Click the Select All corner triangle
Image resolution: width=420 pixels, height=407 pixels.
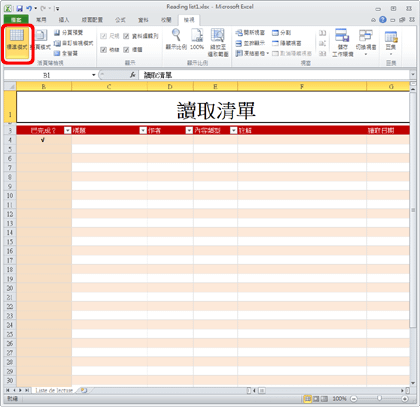point(10,86)
